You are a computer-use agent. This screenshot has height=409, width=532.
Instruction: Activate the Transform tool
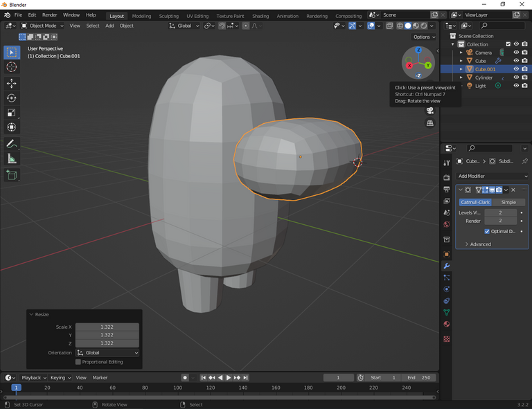12,127
